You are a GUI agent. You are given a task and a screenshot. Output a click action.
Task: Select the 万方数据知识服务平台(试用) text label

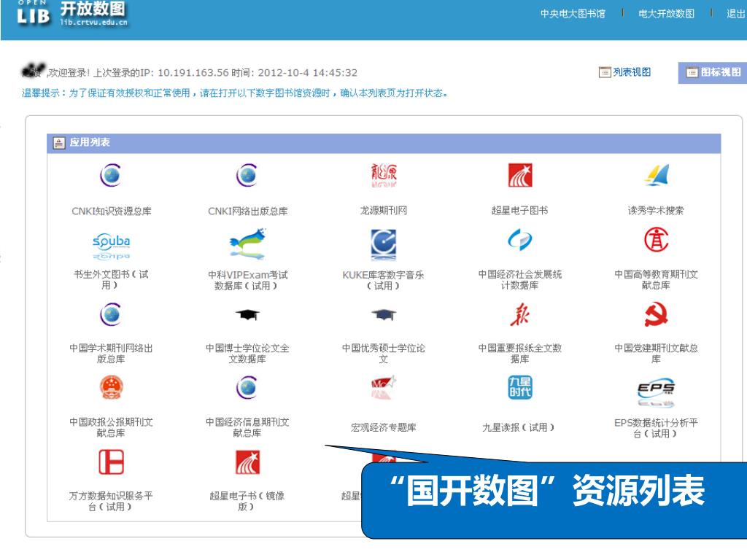coord(111,502)
